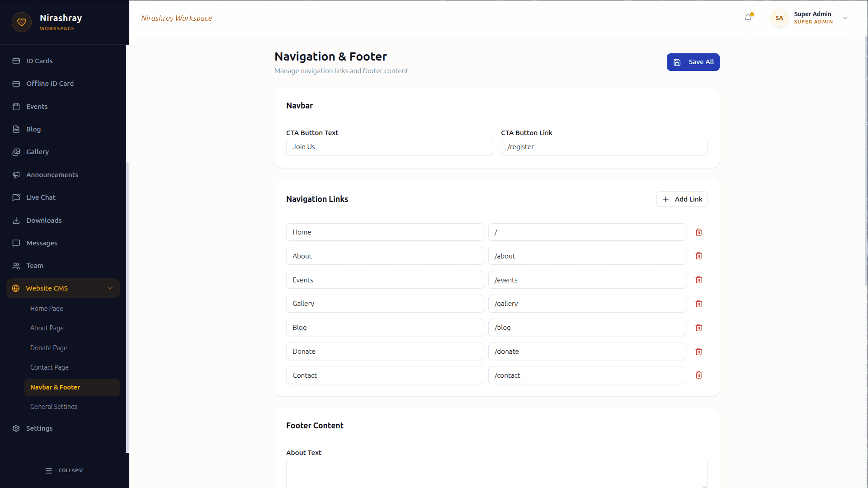Click the Nirashray Workspace header link

(x=176, y=18)
